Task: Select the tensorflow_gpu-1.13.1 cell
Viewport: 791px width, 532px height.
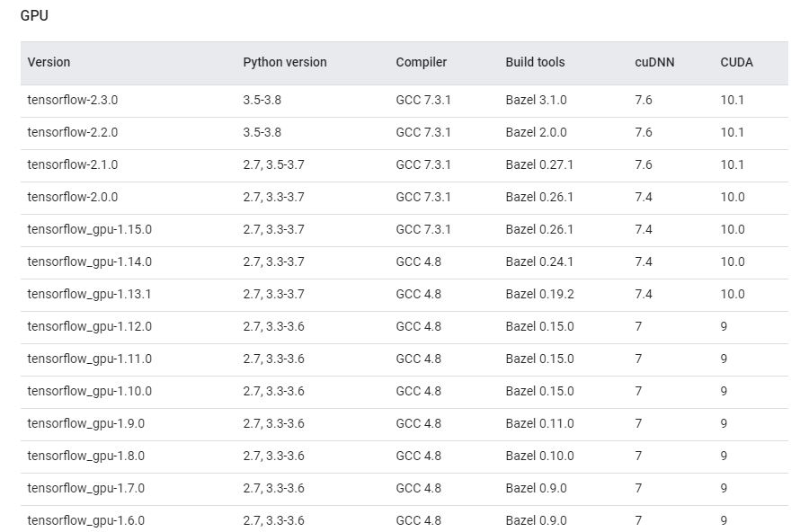Action: click(x=89, y=294)
